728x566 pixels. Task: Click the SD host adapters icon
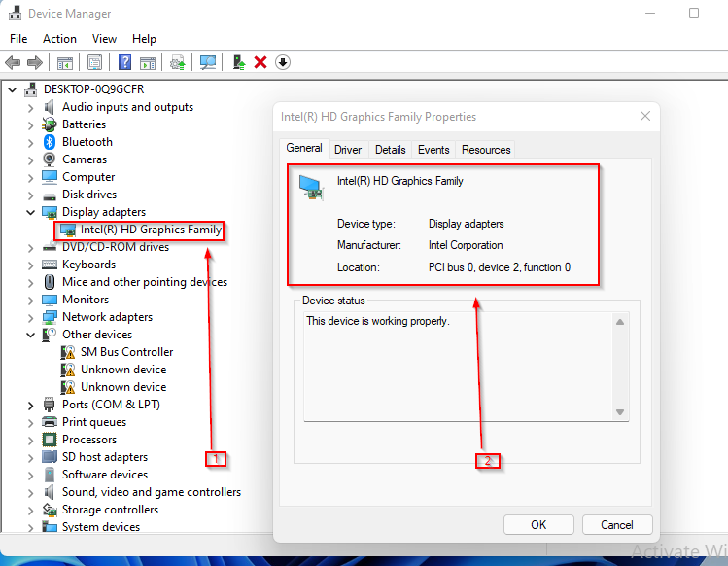point(50,457)
